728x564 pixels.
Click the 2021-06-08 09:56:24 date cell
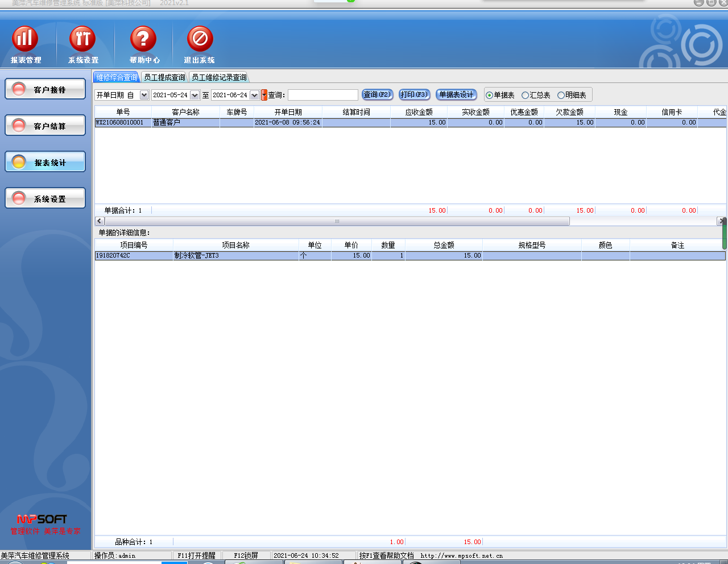pyautogui.click(x=288, y=122)
